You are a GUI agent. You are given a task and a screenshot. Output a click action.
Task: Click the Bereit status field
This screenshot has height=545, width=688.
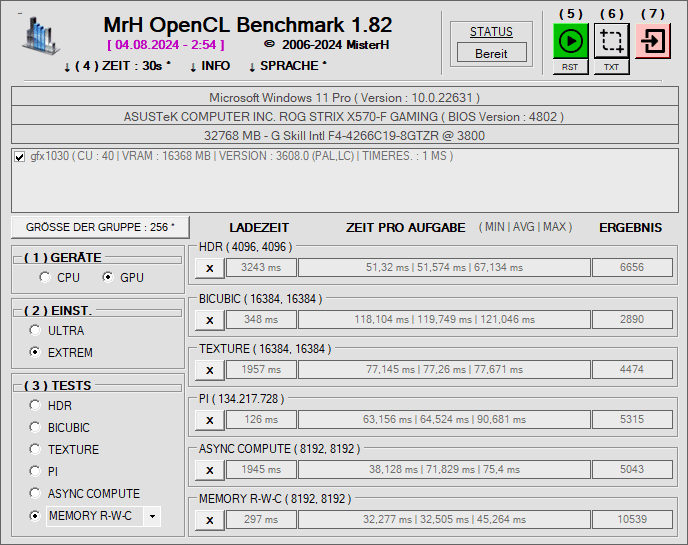491,54
